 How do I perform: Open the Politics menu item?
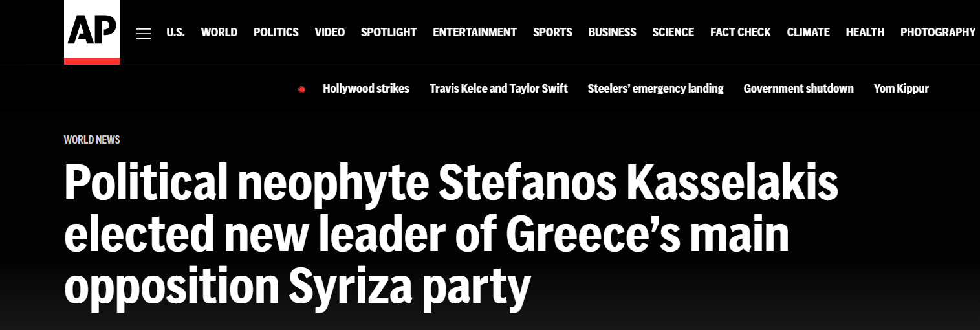[276, 32]
